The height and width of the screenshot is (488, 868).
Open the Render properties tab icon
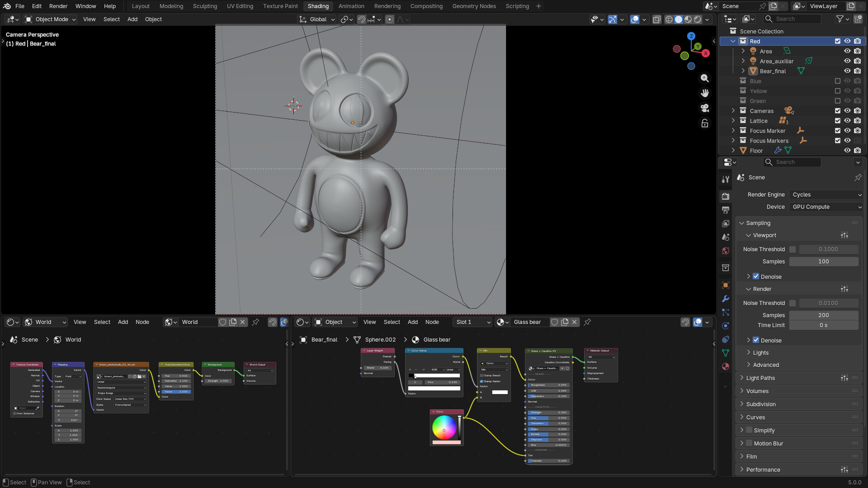(x=726, y=196)
